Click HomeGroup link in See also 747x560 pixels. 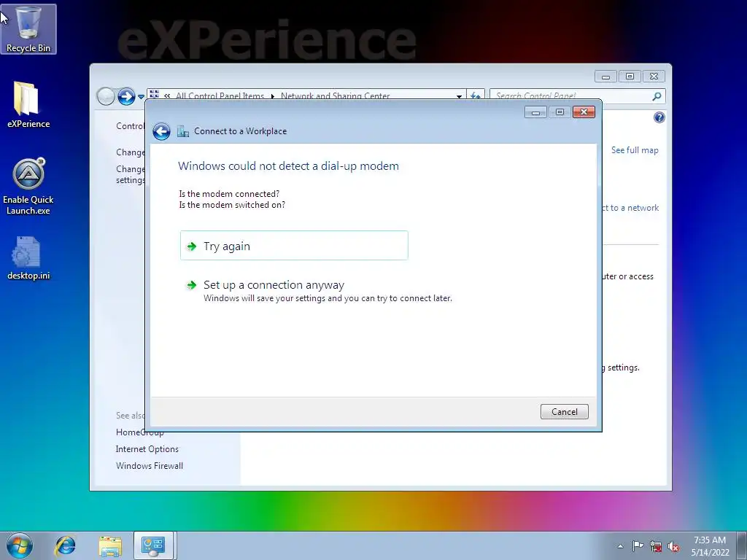(140, 432)
